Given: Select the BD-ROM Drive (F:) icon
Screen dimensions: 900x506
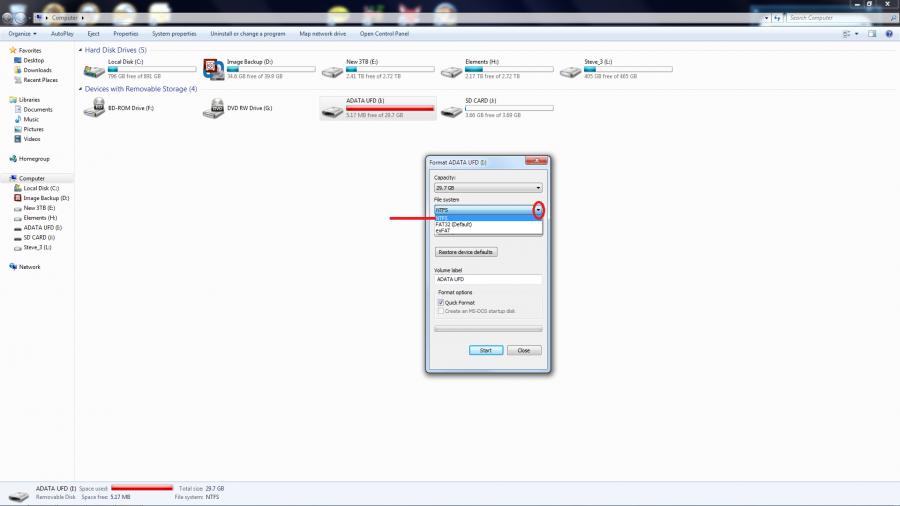Looking at the screenshot, I should coord(94,108).
